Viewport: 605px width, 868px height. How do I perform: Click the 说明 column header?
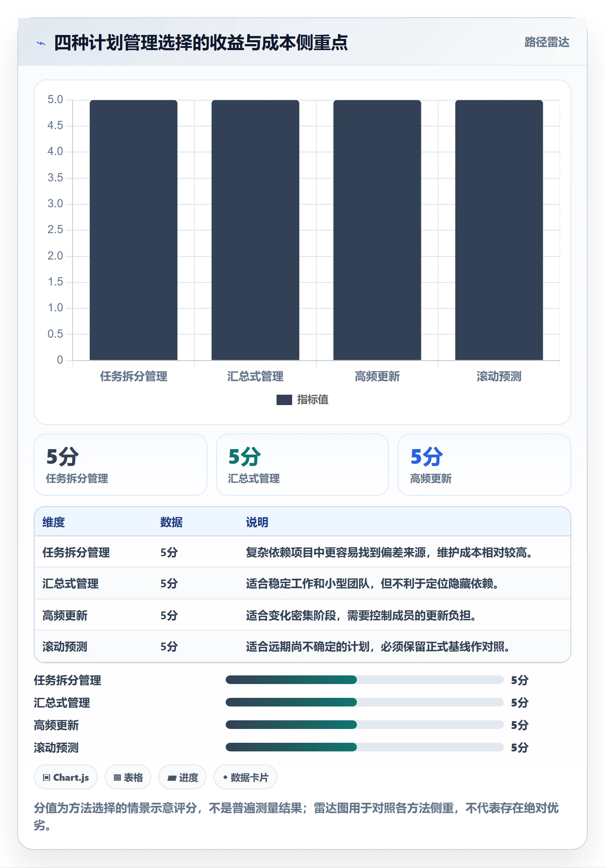click(257, 522)
